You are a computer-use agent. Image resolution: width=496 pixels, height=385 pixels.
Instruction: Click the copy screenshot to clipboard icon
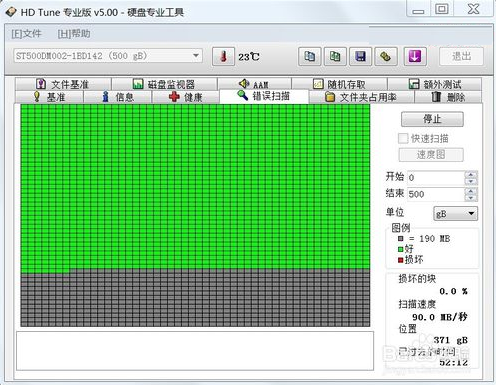coord(335,56)
